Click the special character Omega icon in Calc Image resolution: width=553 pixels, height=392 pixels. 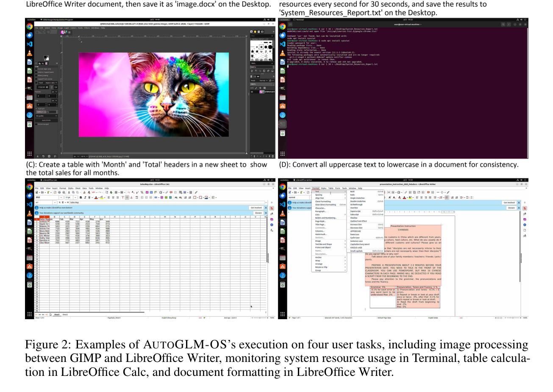point(161,192)
